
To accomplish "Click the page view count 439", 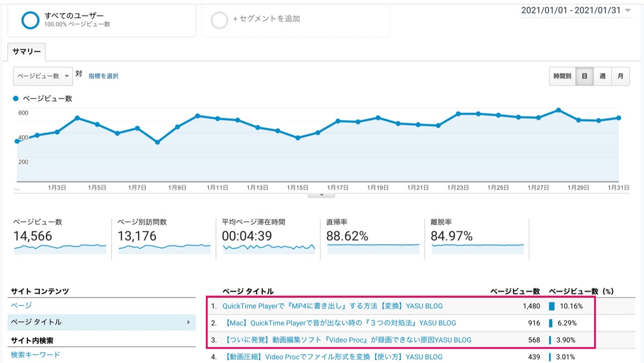I will click(x=534, y=357).
